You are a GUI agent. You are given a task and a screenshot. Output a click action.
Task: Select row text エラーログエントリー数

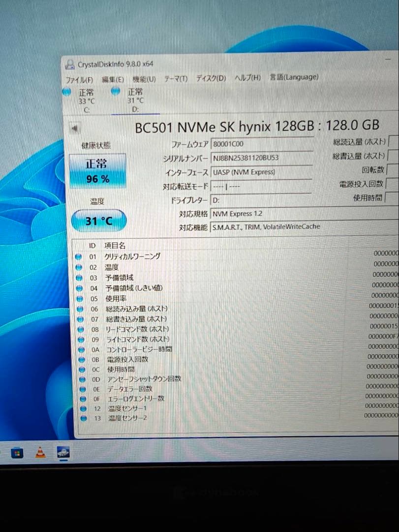[136, 399]
